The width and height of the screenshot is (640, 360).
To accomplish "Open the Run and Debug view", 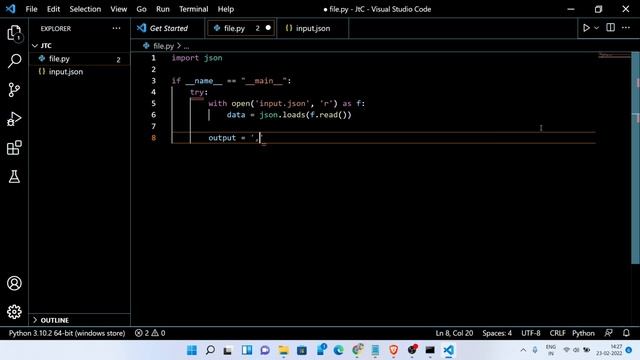I will pyautogui.click(x=14, y=119).
